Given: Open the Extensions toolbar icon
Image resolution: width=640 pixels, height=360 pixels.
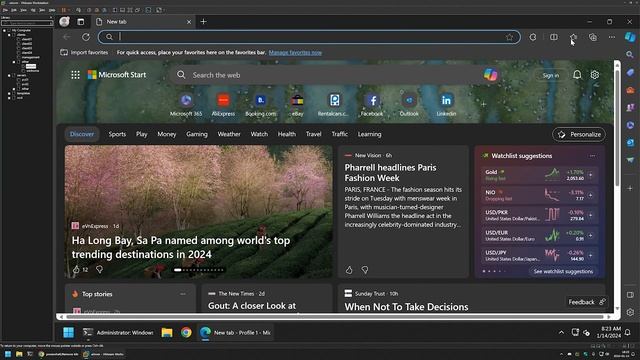Looking at the screenshot, I should (533, 37).
